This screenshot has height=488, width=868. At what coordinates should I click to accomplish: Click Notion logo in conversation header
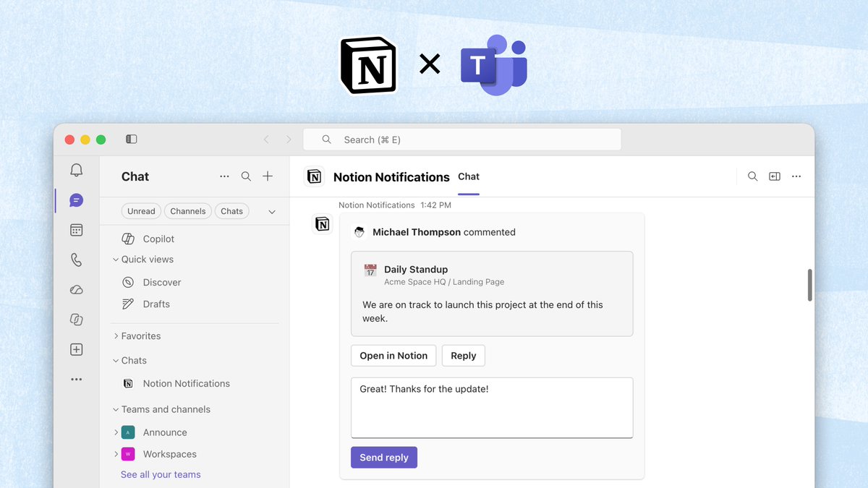click(x=314, y=176)
